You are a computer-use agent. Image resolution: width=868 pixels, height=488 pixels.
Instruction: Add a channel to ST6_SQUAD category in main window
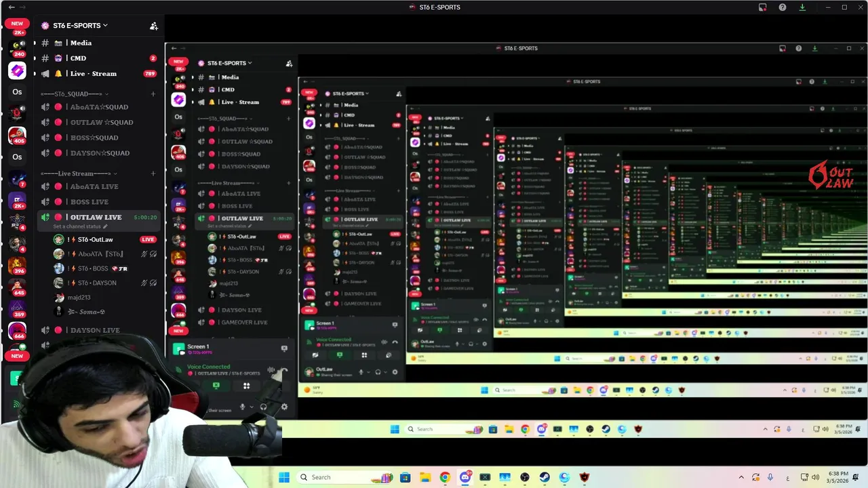(153, 94)
